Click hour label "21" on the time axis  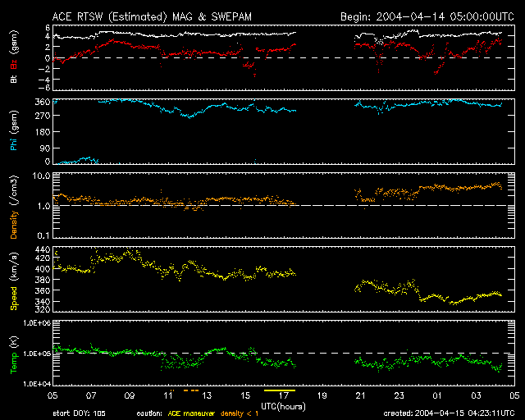point(361,395)
